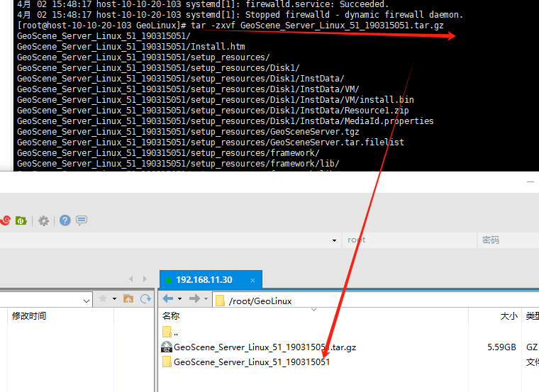Open the forward arrow history dropdown
Viewport: 539px width, 392px height.
tap(206, 299)
